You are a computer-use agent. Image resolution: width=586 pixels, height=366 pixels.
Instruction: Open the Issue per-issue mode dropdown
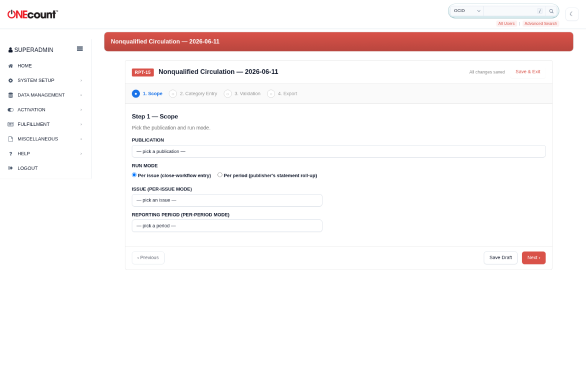227,200
